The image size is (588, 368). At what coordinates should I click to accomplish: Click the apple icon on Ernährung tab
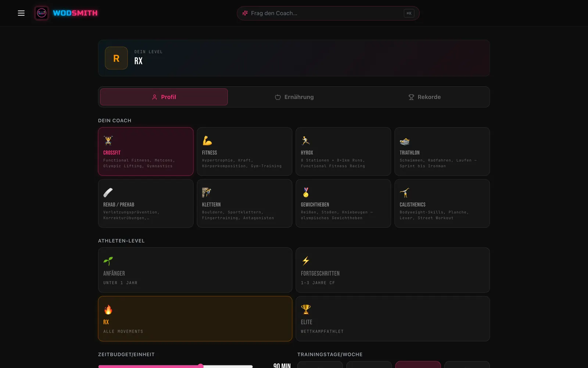(278, 97)
